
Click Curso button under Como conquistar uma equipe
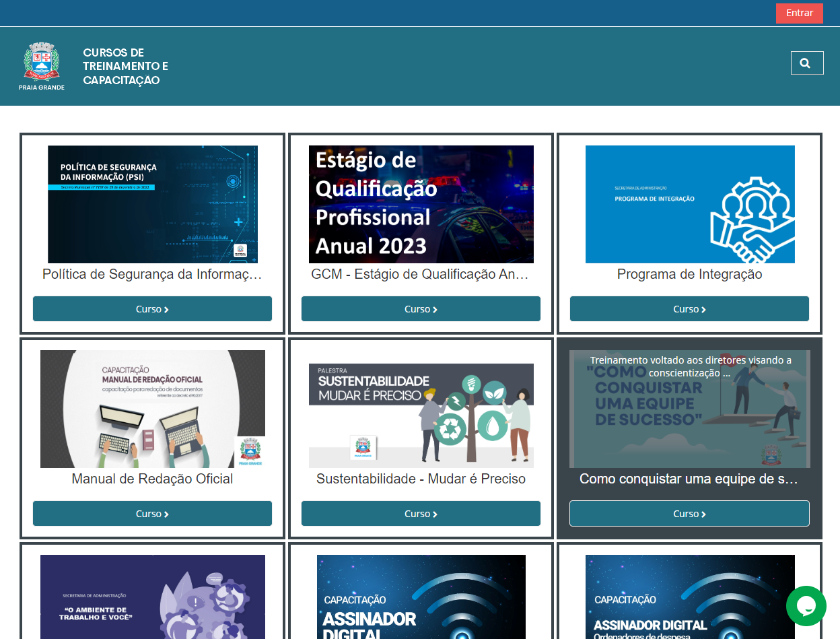(x=689, y=514)
